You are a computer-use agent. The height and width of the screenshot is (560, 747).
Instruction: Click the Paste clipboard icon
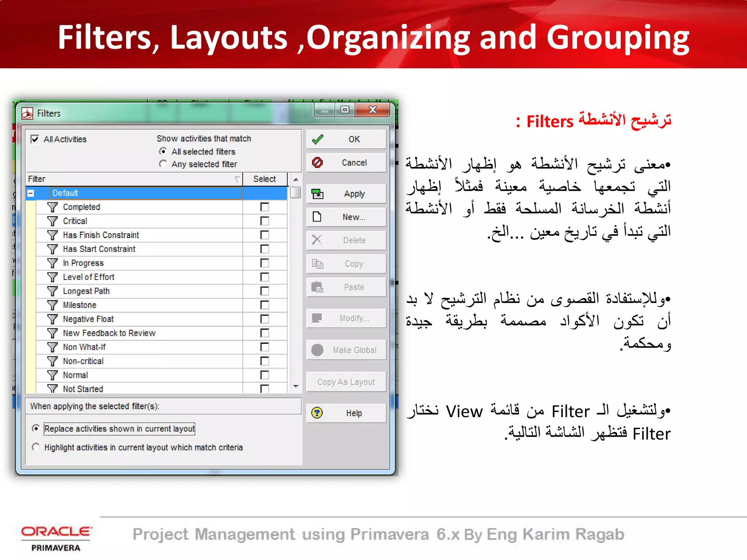tap(317, 287)
